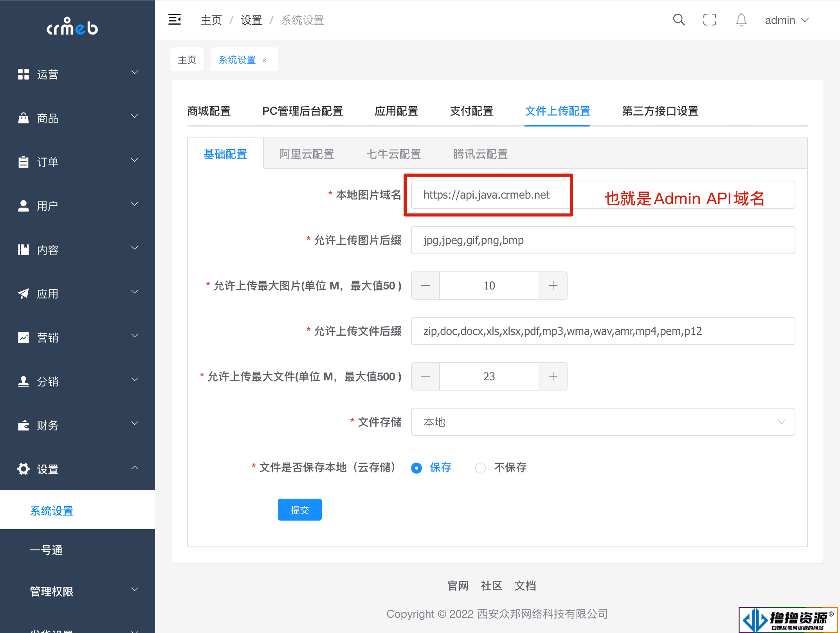This screenshot has height=633, width=840.
Task: Increase max file size with plus button
Action: [x=553, y=376]
